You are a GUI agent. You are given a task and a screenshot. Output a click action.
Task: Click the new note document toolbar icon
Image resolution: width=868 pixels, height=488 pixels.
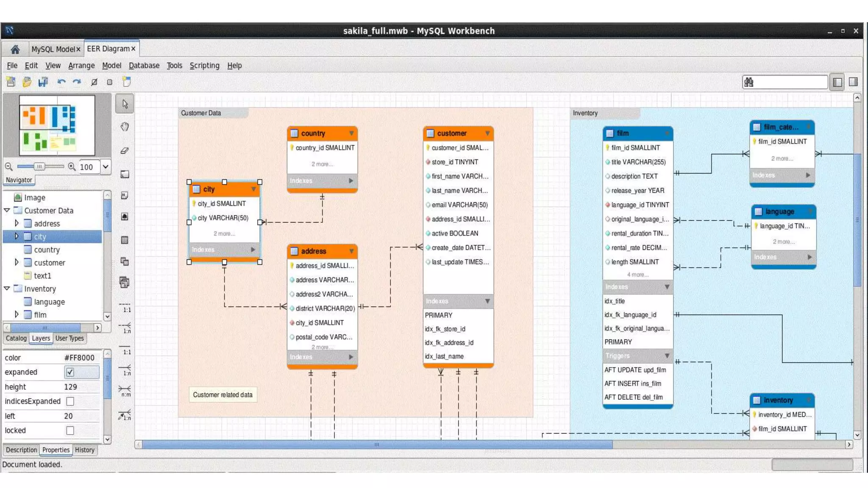coord(126,82)
